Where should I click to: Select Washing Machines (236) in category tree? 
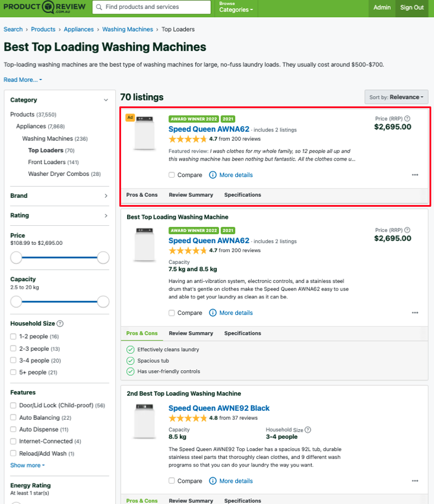point(55,138)
